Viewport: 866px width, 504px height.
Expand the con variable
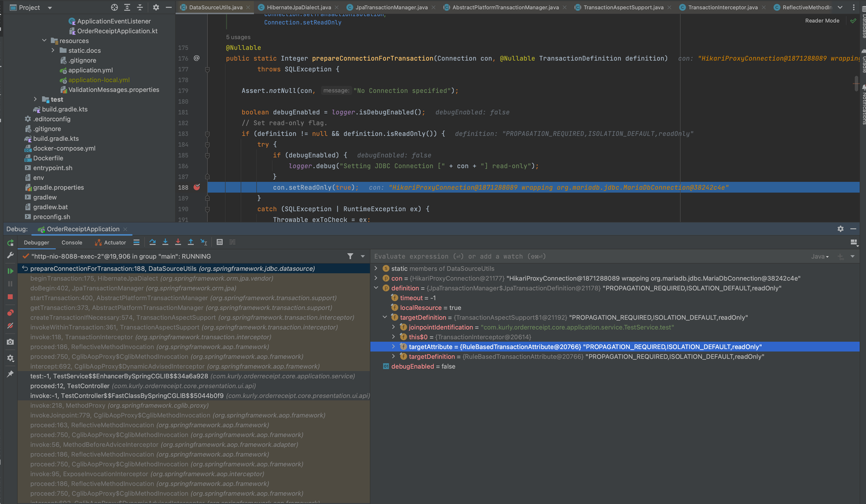tap(376, 278)
